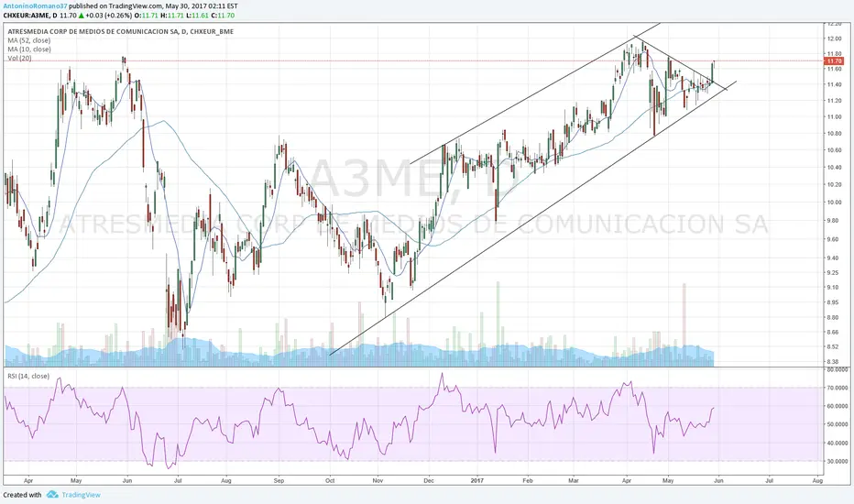Screen dimensions: 854x504
Task: Click the 8.95 price axis label
Action: 835,302
